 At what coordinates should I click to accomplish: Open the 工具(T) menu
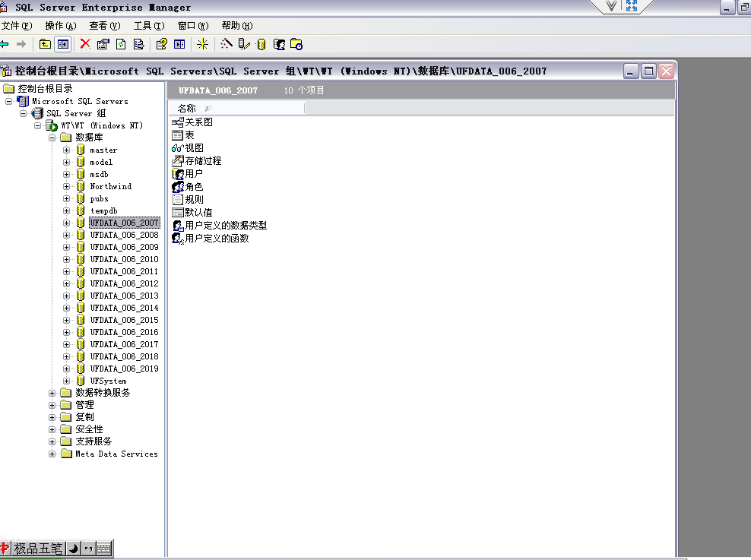click(149, 26)
